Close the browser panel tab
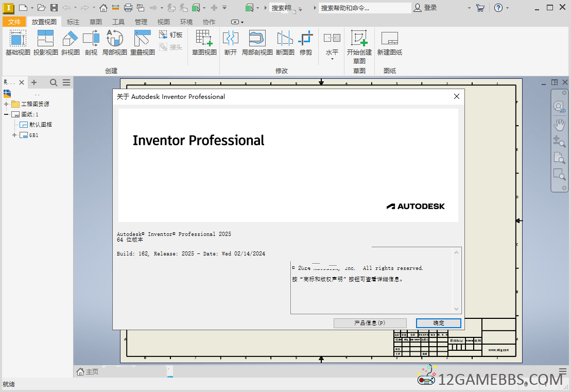Image resolution: width=571 pixels, height=392 pixels. (22, 83)
